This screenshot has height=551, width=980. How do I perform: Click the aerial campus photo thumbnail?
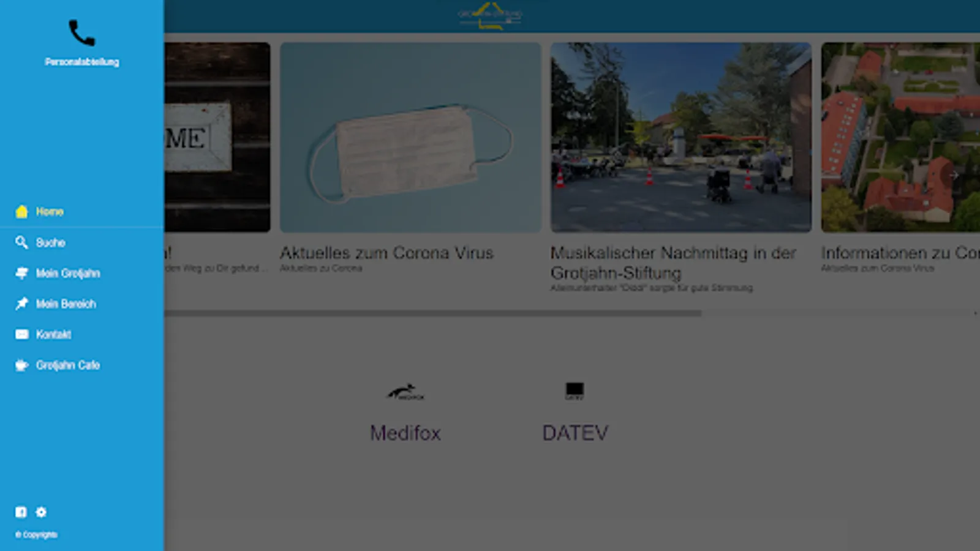tap(900, 137)
